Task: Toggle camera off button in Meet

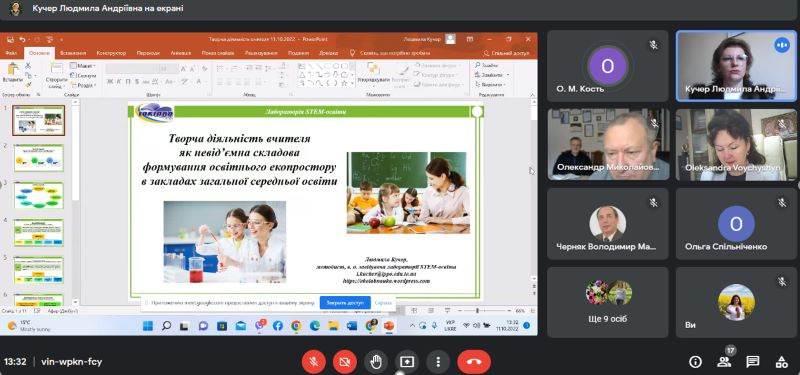Action: click(345, 362)
